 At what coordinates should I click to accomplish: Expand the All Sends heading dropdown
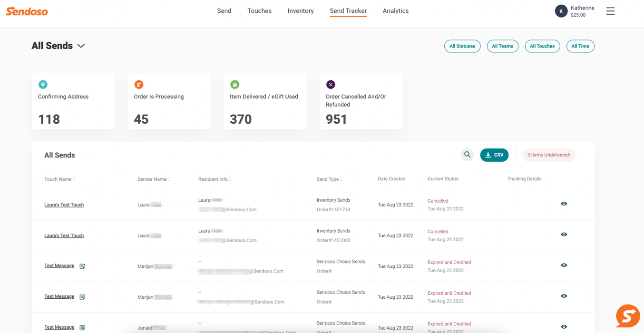point(81,46)
